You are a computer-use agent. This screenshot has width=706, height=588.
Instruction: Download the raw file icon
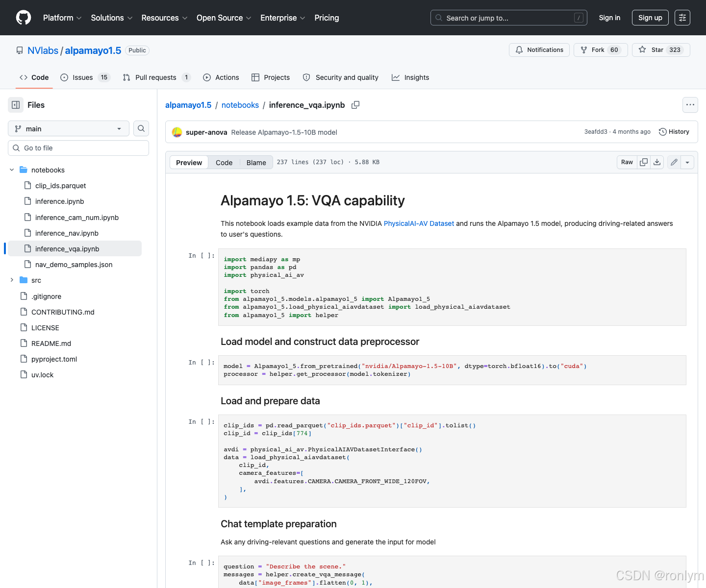pos(657,162)
